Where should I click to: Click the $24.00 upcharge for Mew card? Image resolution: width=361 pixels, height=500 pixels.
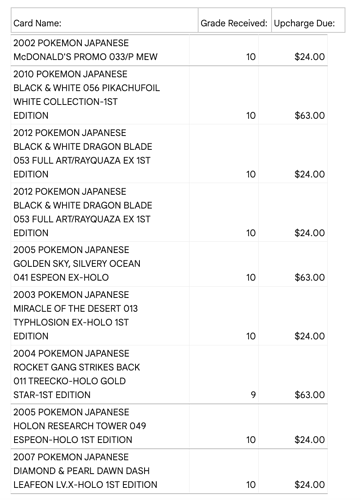click(x=310, y=57)
